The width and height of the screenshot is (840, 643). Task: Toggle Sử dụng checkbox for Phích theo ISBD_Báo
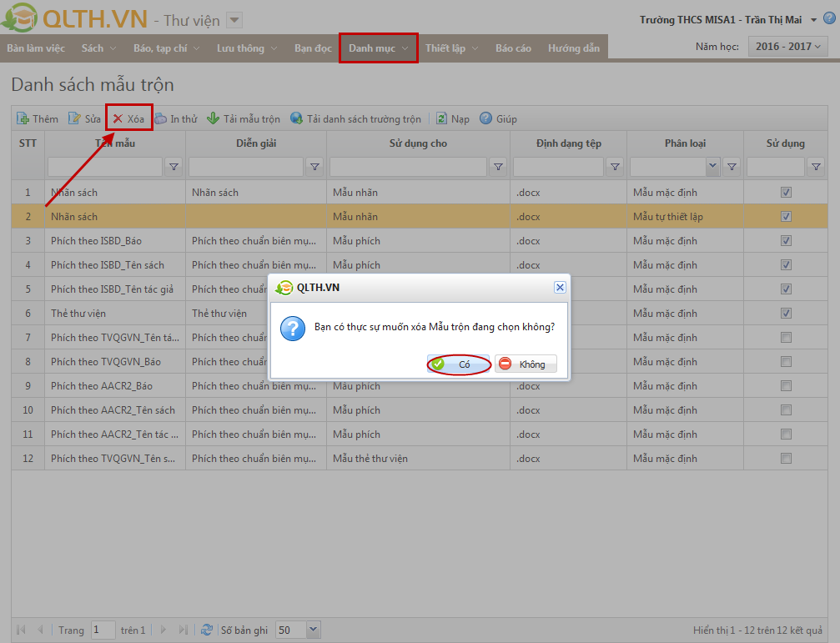pos(786,240)
